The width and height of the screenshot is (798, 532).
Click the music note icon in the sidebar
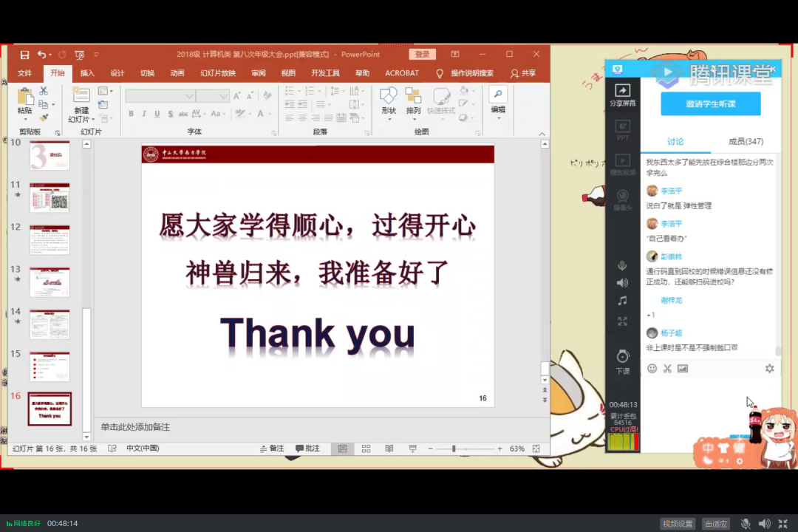(x=622, y=301)
